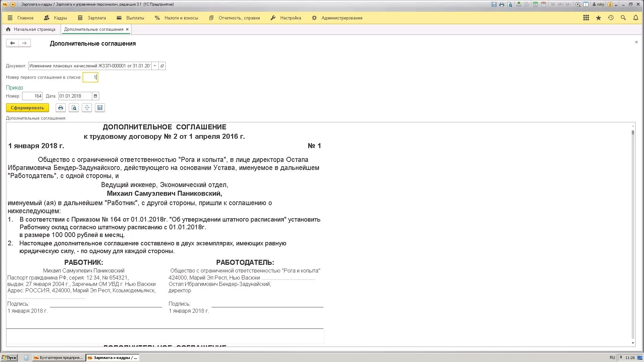Click the print icon next to Сформировать
Image resolution: width=644 pixels, height=362 pixels.
pyautogui.click(x=60, y=108)
